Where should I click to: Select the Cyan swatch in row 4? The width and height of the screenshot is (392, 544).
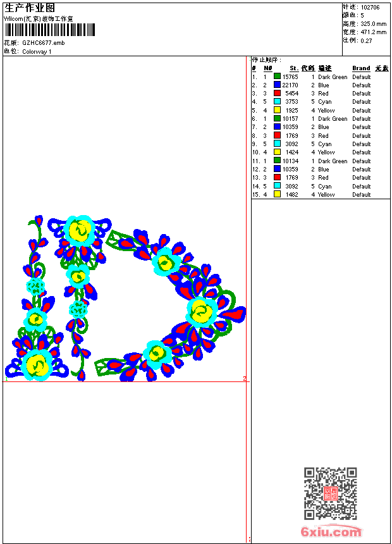[x=277, y=101]
